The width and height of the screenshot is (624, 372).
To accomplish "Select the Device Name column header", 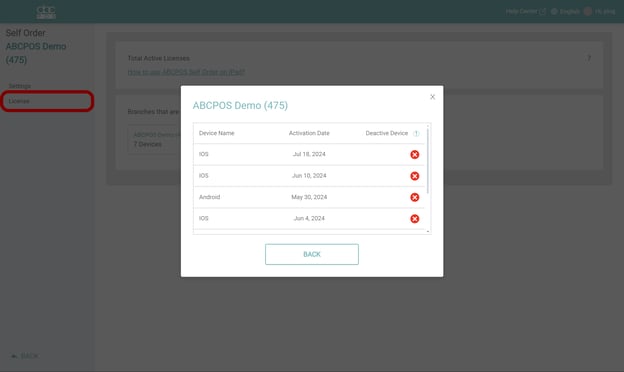I will coord(216,133).
